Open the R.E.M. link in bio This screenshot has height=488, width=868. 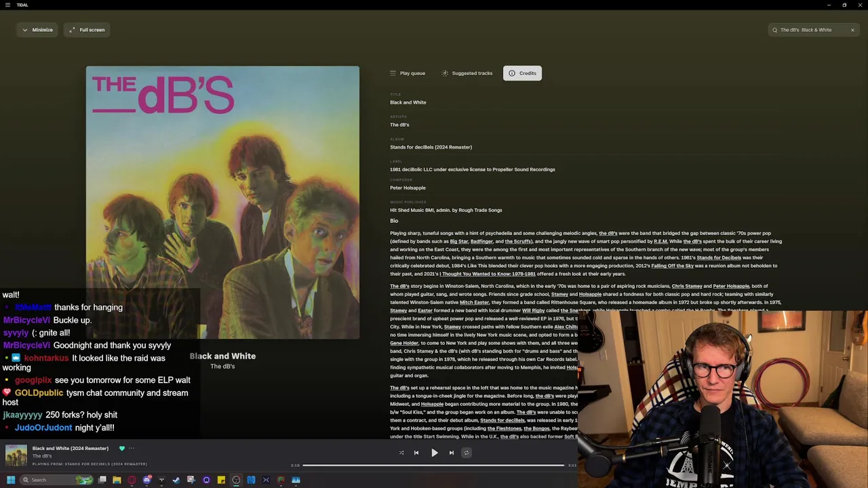tap(660, 241)
